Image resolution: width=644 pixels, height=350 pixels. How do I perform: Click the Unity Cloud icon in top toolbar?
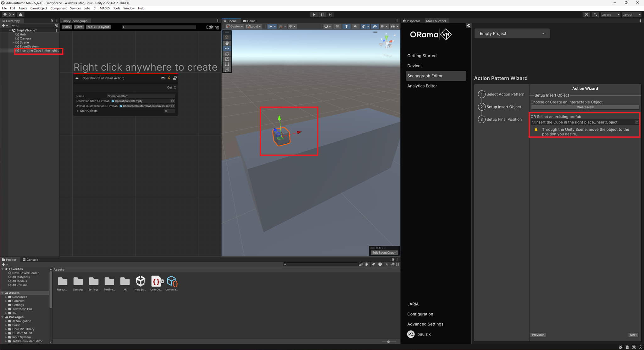pos(21,14)
